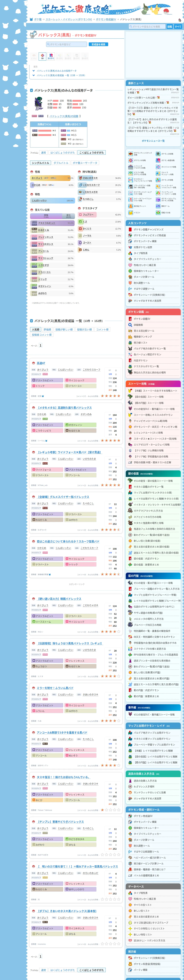Click ポケモン育成論SV breadcrumb

(x=106, y=19)
